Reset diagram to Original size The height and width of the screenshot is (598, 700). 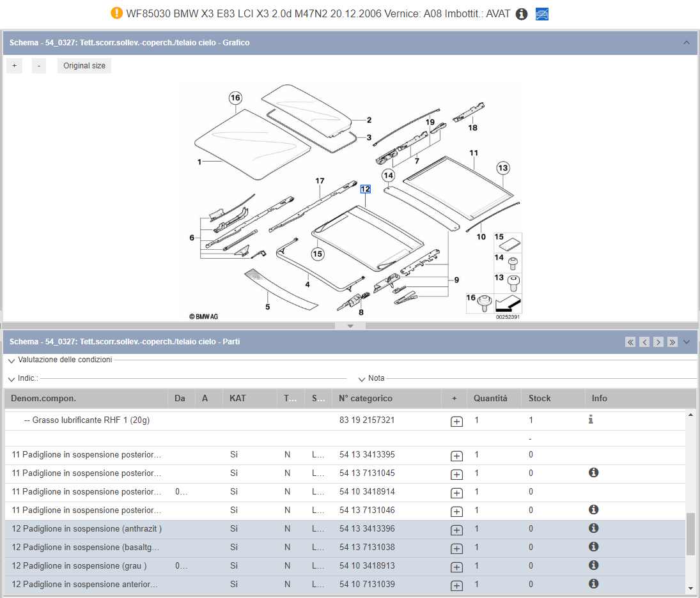84,66
